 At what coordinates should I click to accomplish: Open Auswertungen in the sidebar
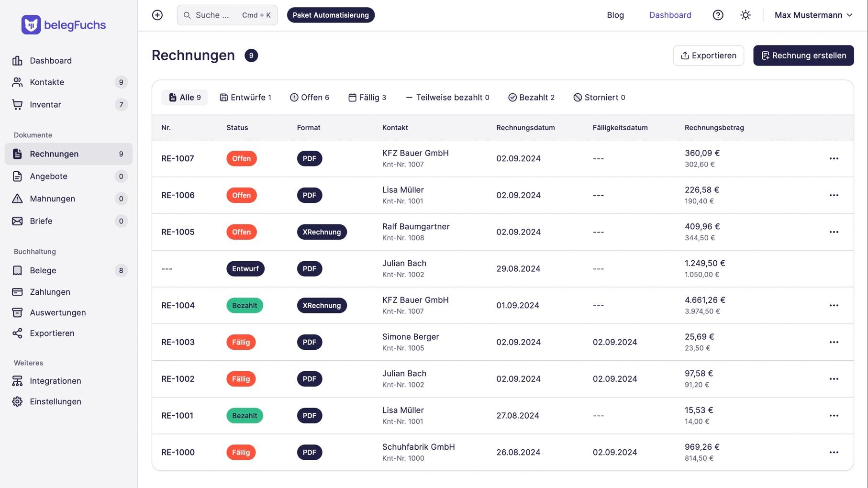68,313
